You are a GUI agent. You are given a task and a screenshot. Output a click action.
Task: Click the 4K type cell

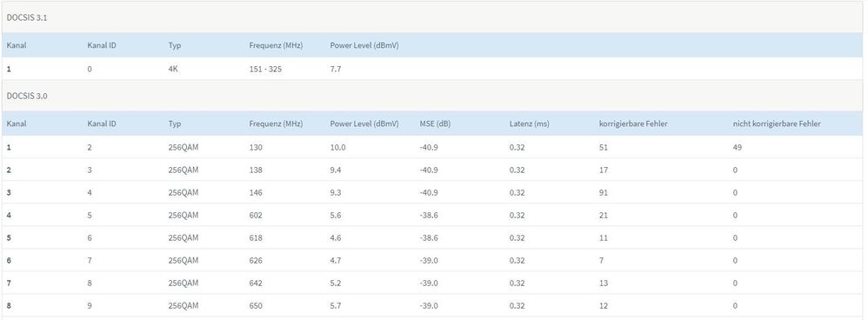[x=173, y=70]
